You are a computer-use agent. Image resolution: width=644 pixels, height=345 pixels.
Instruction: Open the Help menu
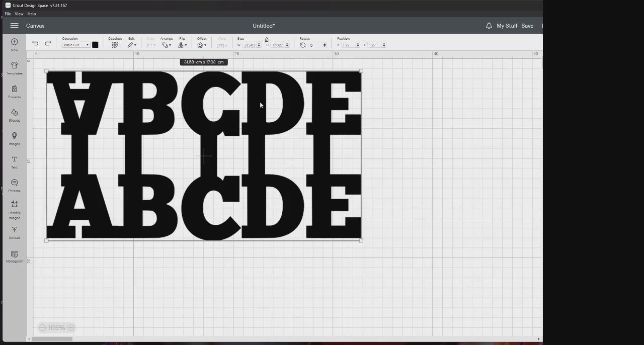coord(32,14)
